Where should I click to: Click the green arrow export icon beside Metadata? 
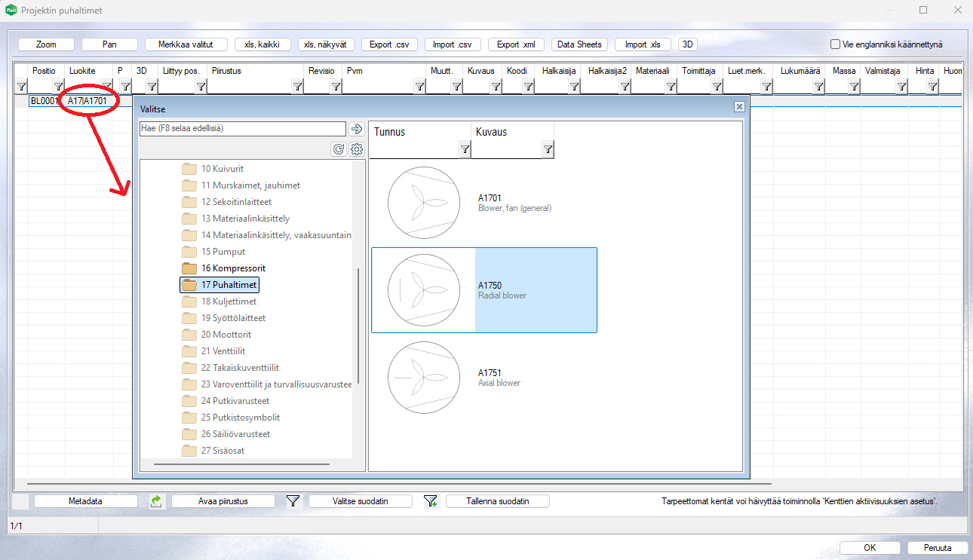[156, 501]
